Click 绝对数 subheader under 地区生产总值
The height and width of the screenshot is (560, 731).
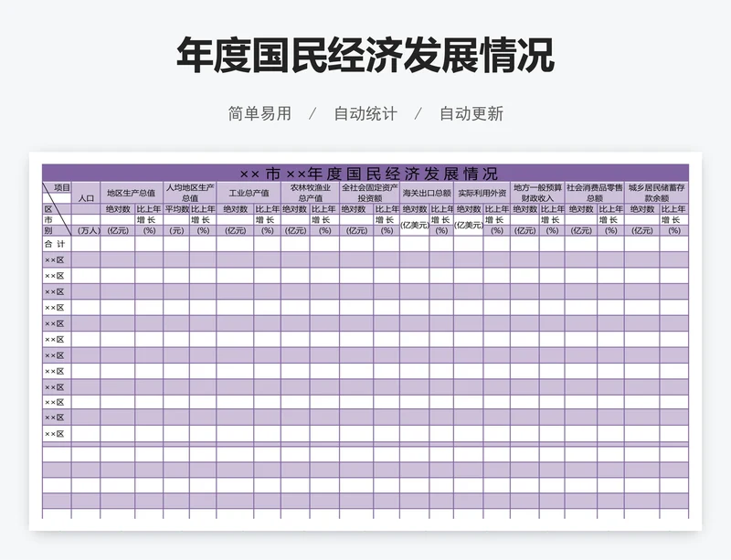(x=118, y=209)
